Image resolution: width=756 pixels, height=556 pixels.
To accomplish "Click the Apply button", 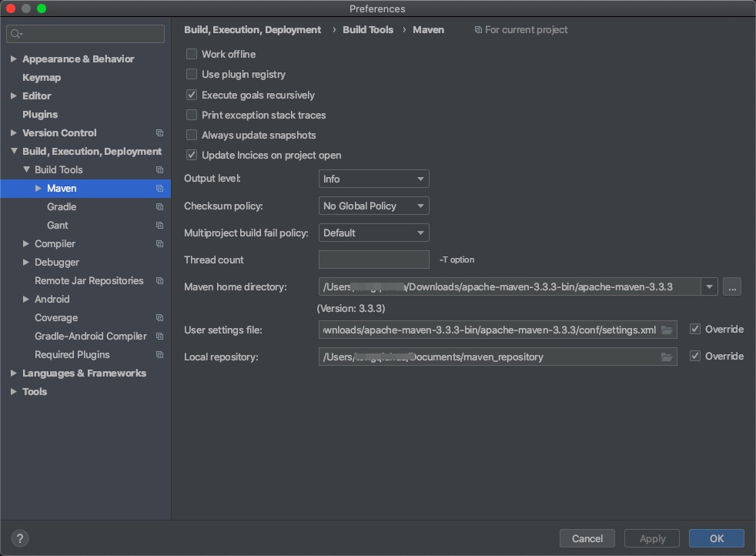I will [651, 538].
